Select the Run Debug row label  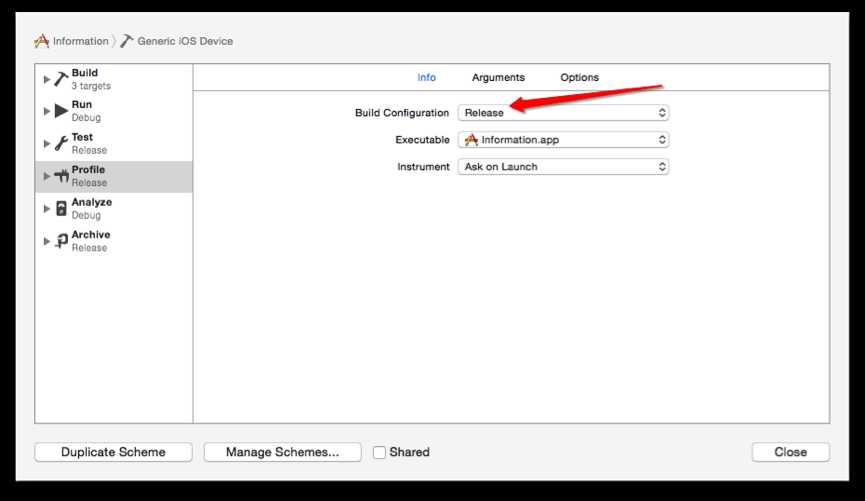point(86,111)
